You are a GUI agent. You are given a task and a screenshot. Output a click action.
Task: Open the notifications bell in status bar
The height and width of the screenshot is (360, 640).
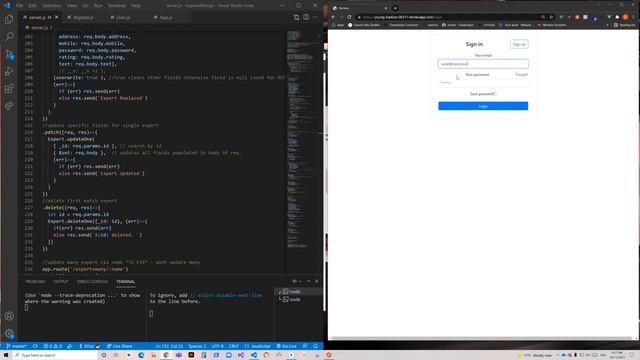(316, 346)
